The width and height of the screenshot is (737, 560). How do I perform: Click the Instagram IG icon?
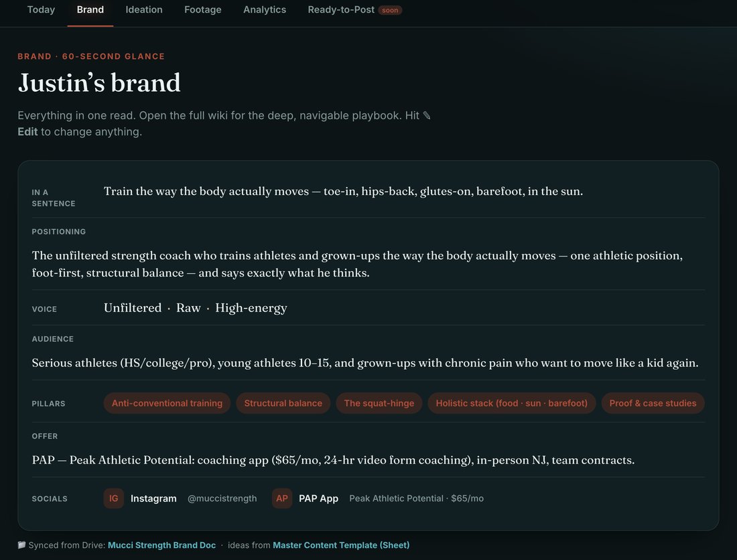click(114, 498)
